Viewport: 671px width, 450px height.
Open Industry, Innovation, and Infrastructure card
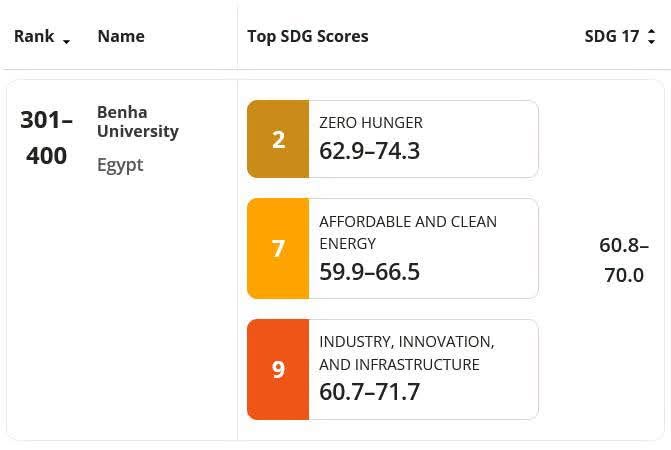[393, 369]
